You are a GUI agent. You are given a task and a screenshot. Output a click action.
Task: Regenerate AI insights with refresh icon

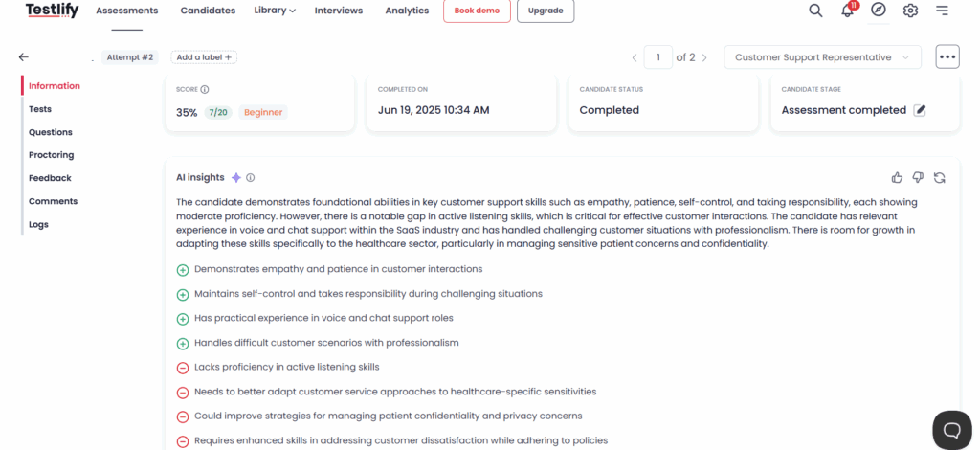tap(940, 177)
